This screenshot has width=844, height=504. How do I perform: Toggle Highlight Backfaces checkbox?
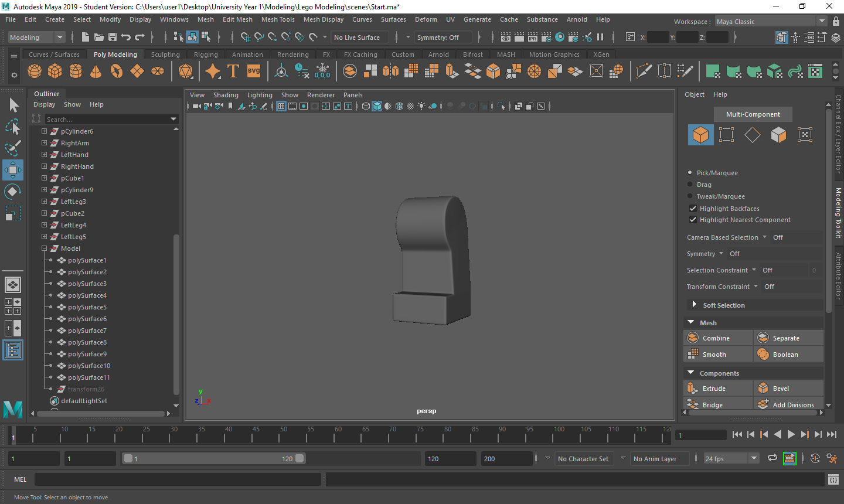coord(693,209)
